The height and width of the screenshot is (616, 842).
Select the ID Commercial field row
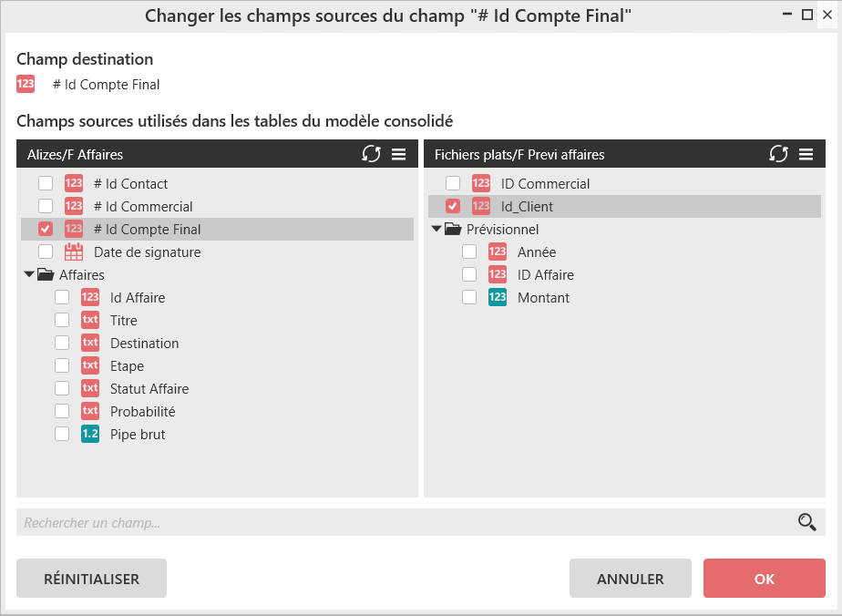[545, 184]
